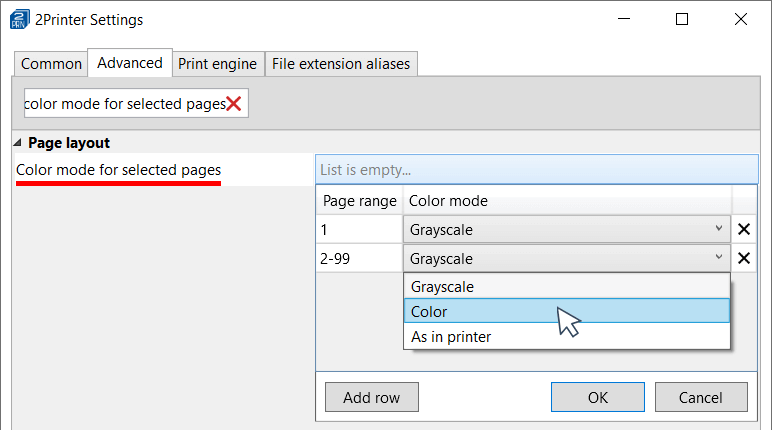Viewport: 772px width, 430px height.
Task: Pick As in printer option
Action: (x=567, y=337)
